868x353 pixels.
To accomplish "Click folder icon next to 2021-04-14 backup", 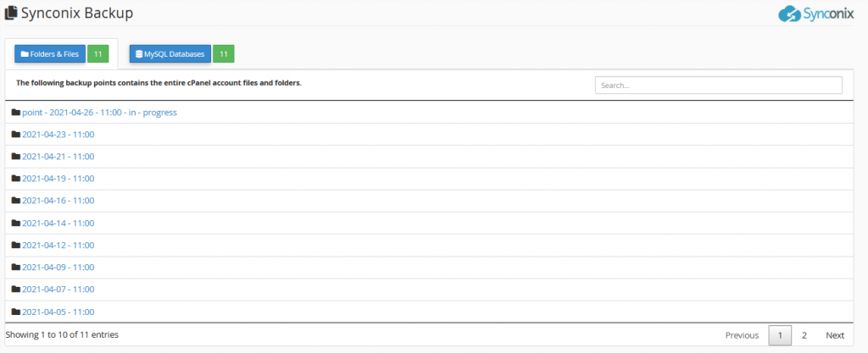I will [16, 223].
